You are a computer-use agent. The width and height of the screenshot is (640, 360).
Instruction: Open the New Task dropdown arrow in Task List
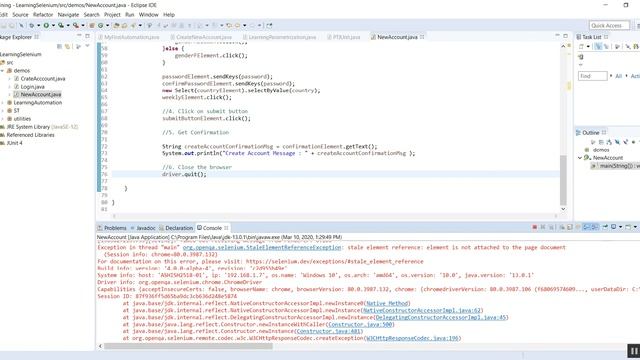(588, 46)
